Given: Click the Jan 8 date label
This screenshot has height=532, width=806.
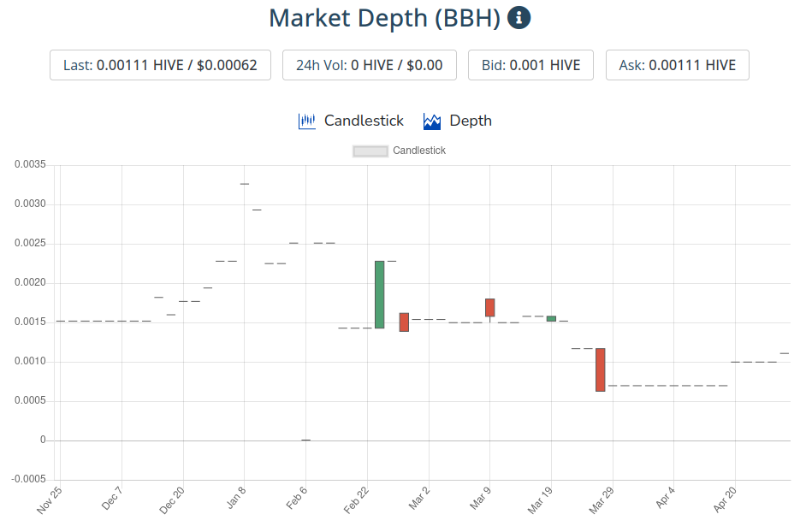Looking at the screenshot, I should pos(236,498).
